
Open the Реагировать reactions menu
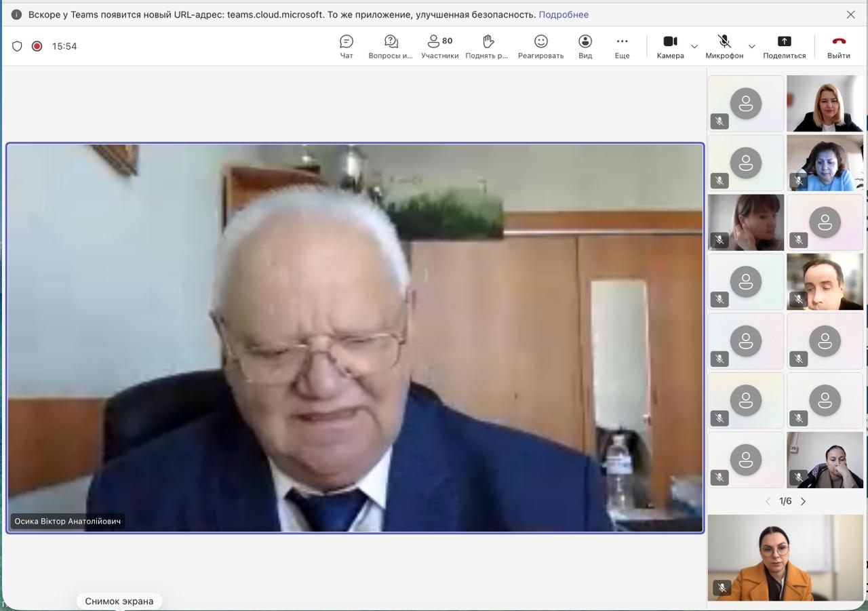pyautogui.click(x=540, y=46)
